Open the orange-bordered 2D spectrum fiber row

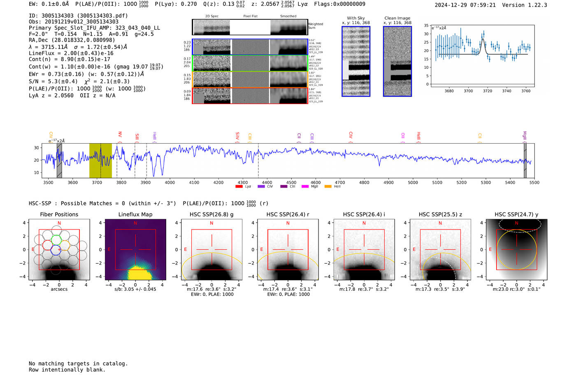coord(250,79)
